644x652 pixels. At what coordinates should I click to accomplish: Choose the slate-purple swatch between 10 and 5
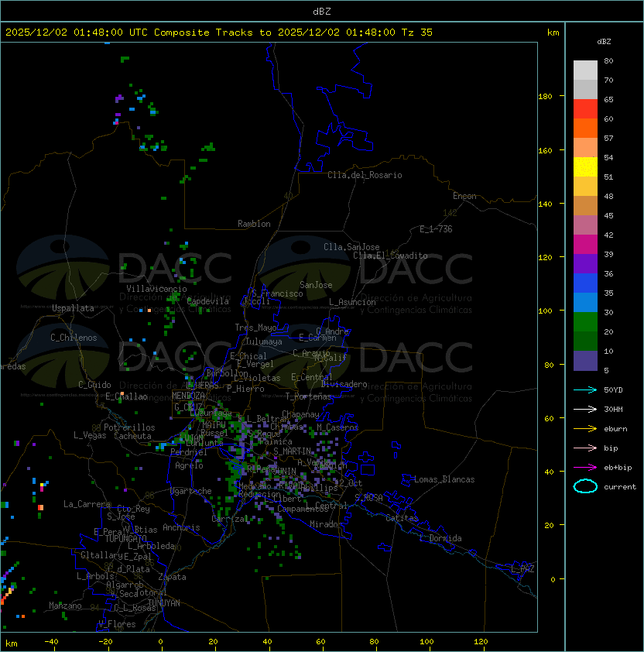585,361
